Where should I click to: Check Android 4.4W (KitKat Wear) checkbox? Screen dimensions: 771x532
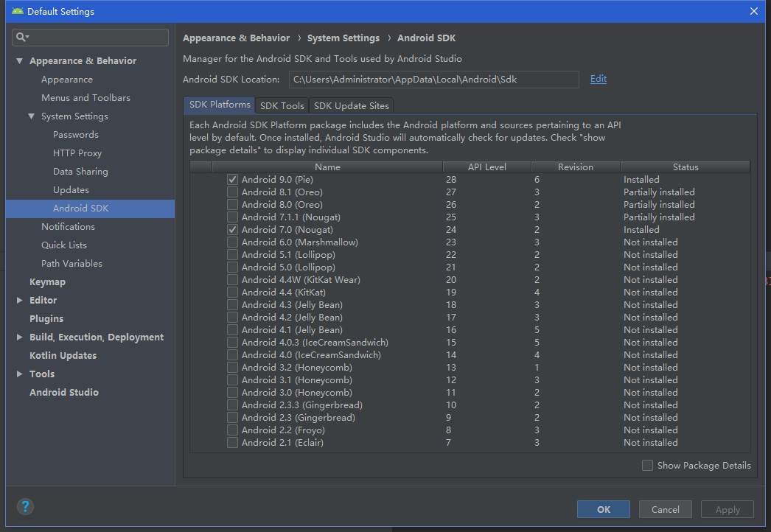(233, 280)
